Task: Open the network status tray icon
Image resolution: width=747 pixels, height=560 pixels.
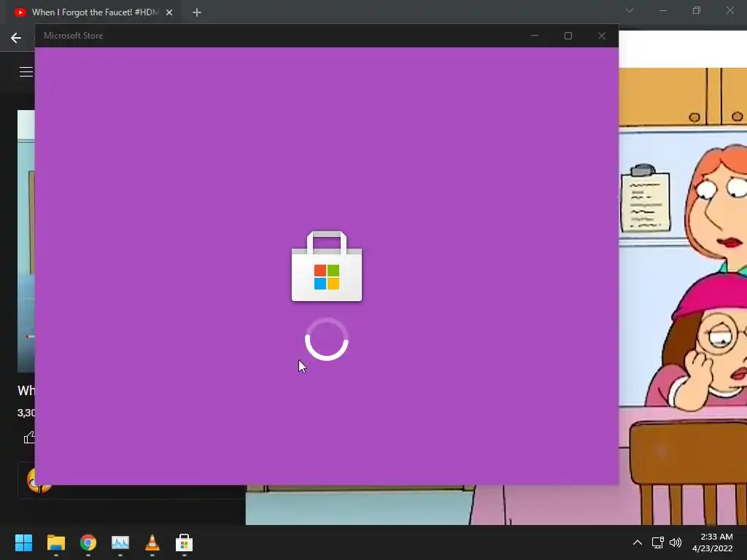Action: tap(658, 542)
